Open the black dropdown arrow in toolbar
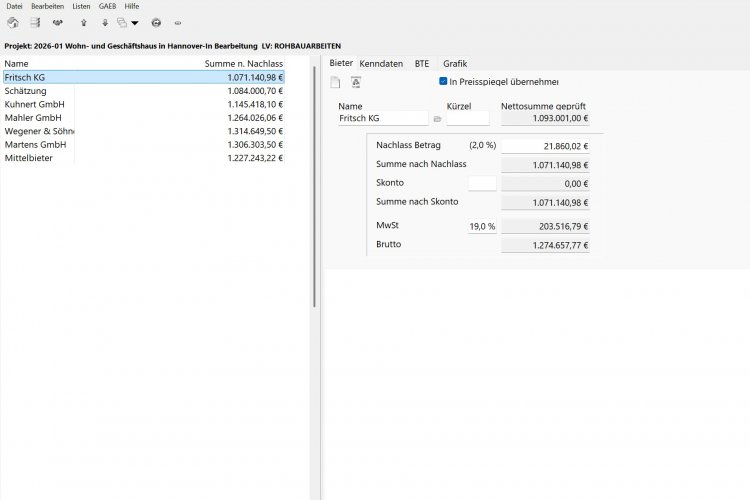This screenshot has height=500, width=750. (135, 22)
